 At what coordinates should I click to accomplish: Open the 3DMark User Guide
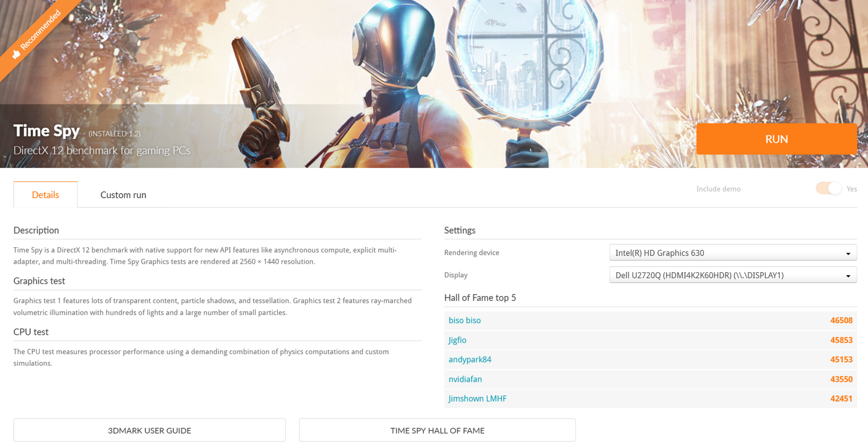coord(150,430)
